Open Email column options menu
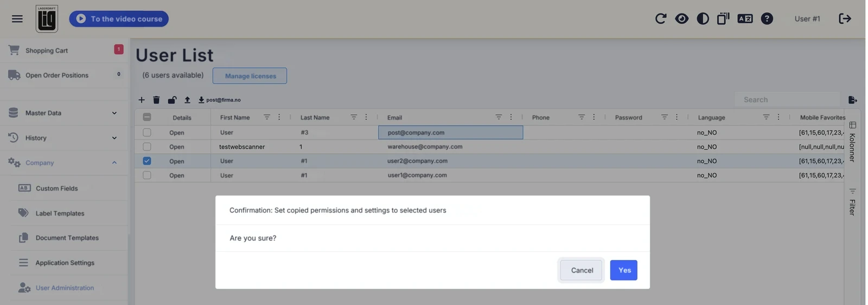The image size is (868, 305). (x=511, y=117)
